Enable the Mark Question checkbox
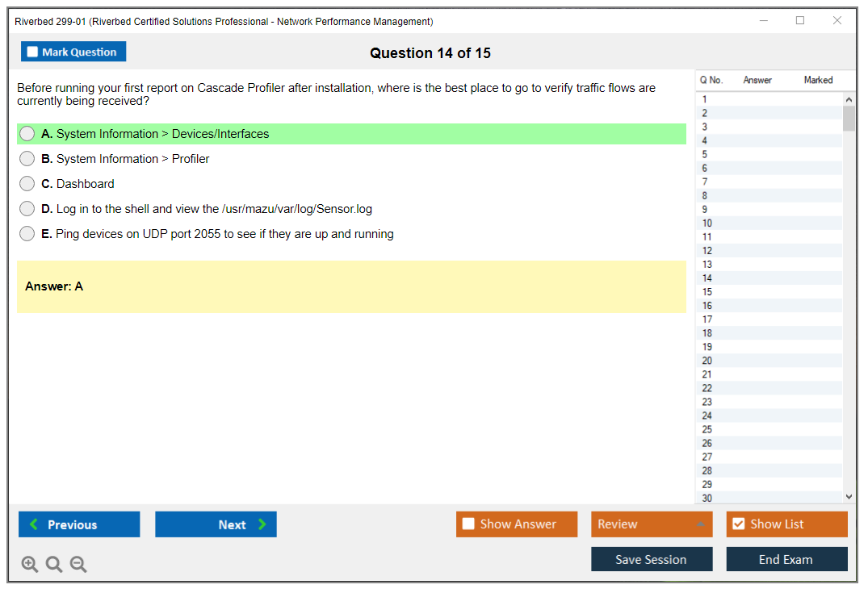Viewport: 868px width, 593px height. 33,52
